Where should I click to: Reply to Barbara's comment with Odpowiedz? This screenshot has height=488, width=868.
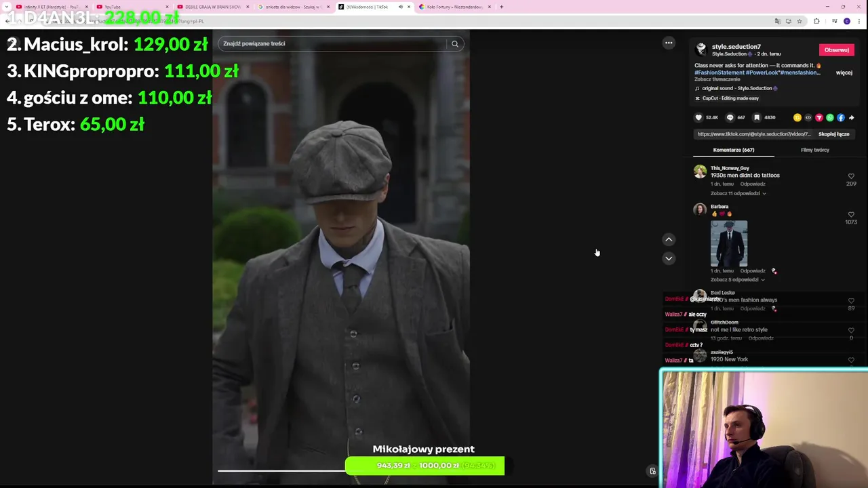pyautogui.click(x=753, y=270)
